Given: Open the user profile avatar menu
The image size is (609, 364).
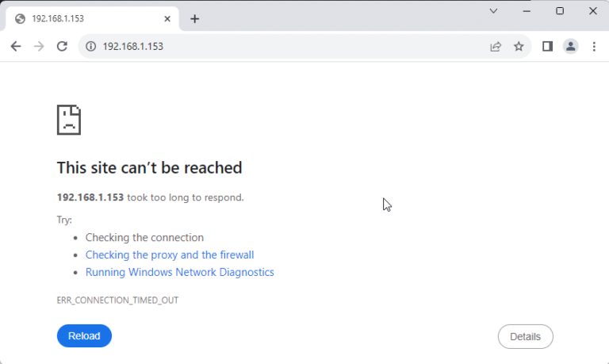Looking at the screenshot, I should pyautogui.click(x=570, y=47).
